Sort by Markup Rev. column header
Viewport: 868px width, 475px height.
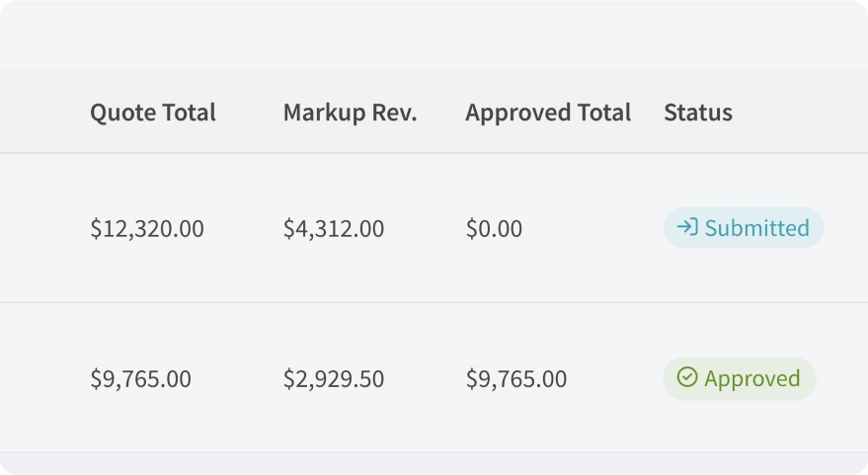pos(350,113)
